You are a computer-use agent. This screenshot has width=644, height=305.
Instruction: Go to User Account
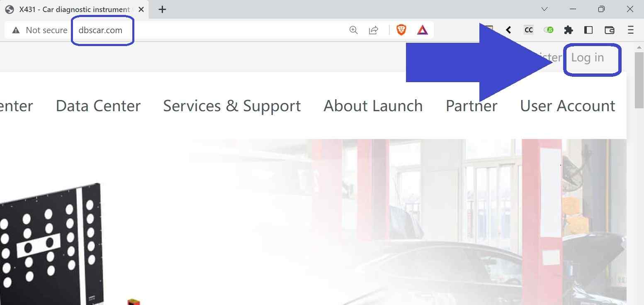pos(567,106)
